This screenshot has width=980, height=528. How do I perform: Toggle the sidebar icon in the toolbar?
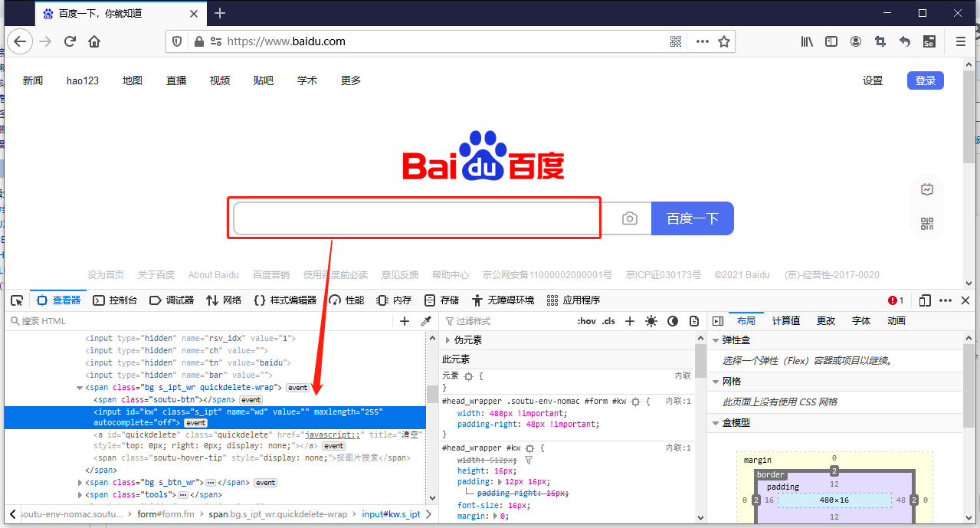(x=831, y=41)
